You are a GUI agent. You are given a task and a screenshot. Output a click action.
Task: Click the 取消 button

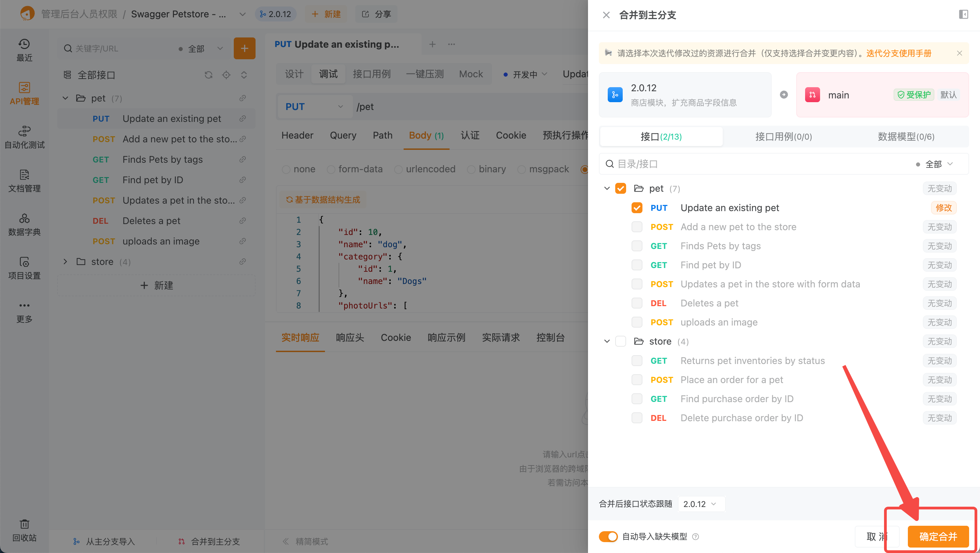[x=877, y=537]
